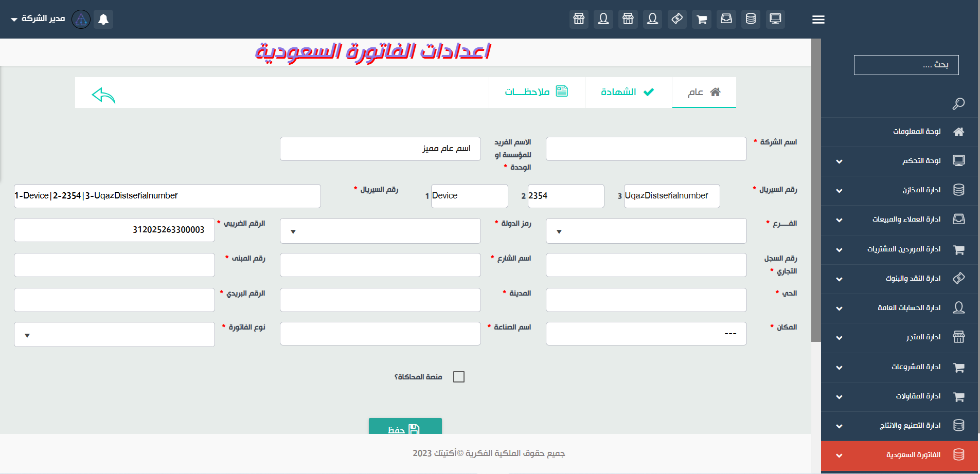Click the database icon beside ادارة المخازن
Viewport: 980px width, 474px height.
(958, 190)
